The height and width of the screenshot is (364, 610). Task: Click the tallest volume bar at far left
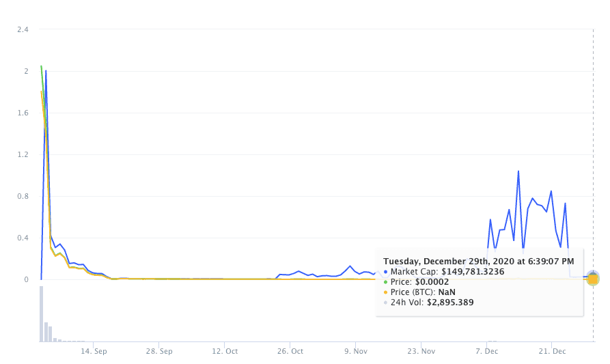click(x=41, y=313)
